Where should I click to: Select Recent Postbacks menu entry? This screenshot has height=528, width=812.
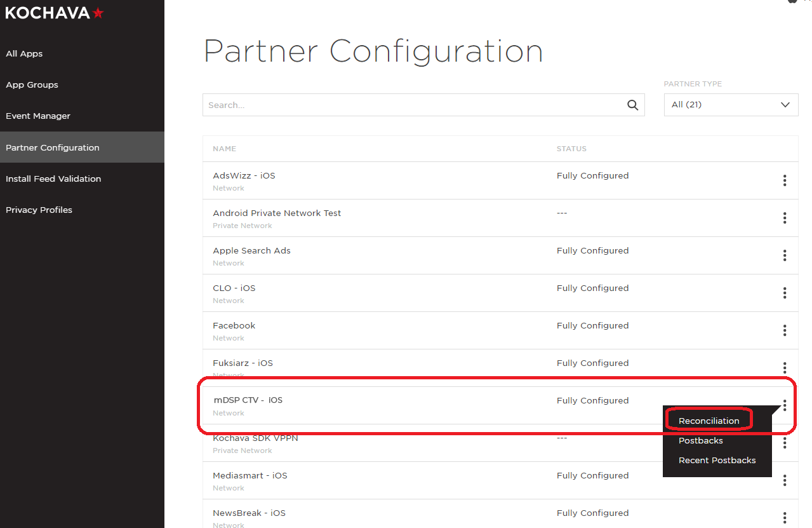click(717, 460)
